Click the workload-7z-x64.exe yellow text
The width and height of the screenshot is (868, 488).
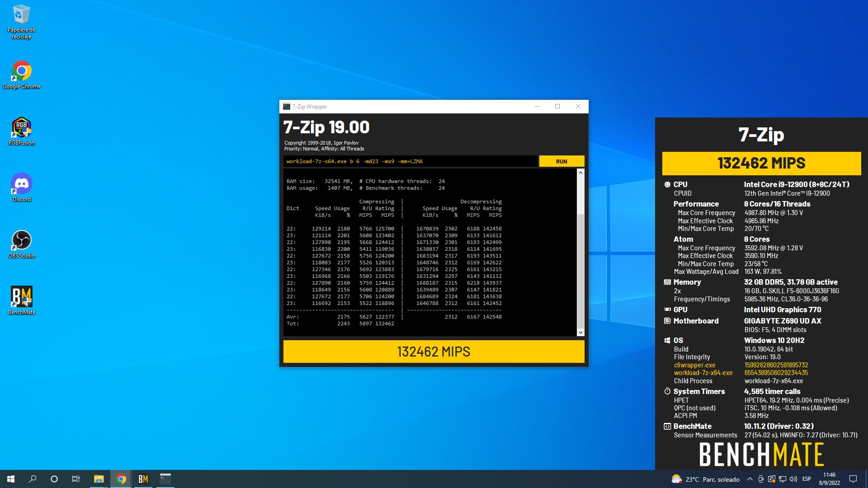coord(703,373)
